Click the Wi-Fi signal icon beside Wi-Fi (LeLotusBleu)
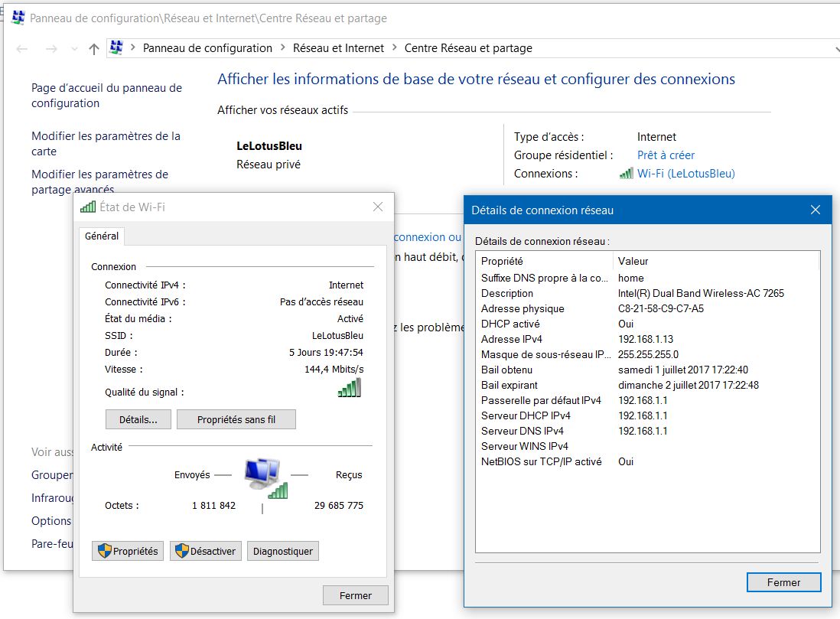 click(626, 174)
